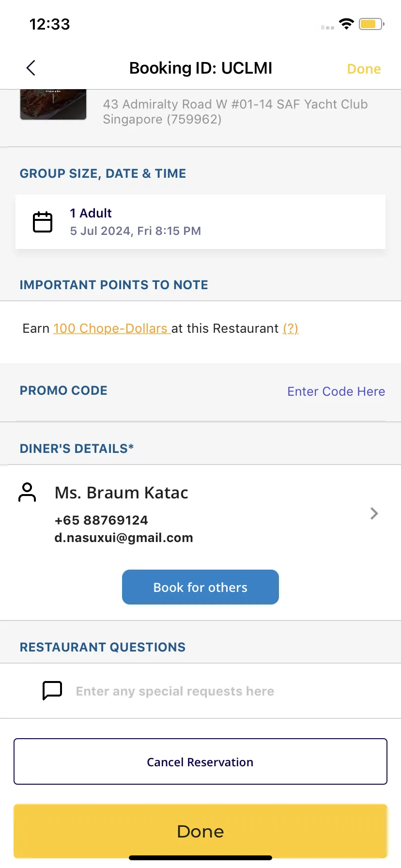Tap the diner person icon
Viewport: 401px width, 868px height.
(x=27, y=492)
